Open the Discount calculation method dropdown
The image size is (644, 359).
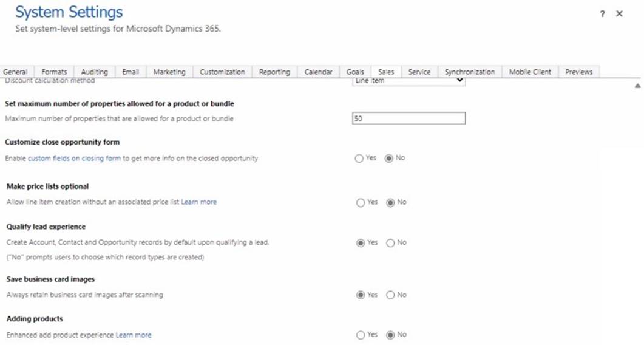click(408, 81)
